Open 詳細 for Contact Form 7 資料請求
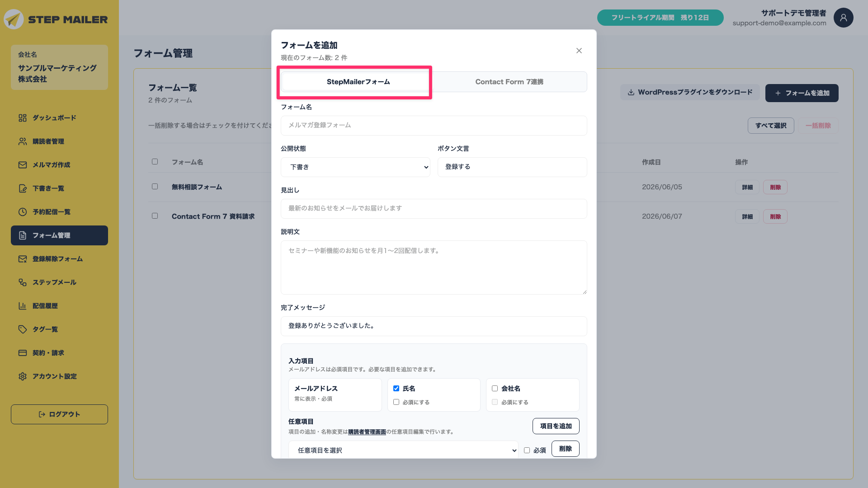The height and width of the screenshot is (488, 868). coord(747,216)
